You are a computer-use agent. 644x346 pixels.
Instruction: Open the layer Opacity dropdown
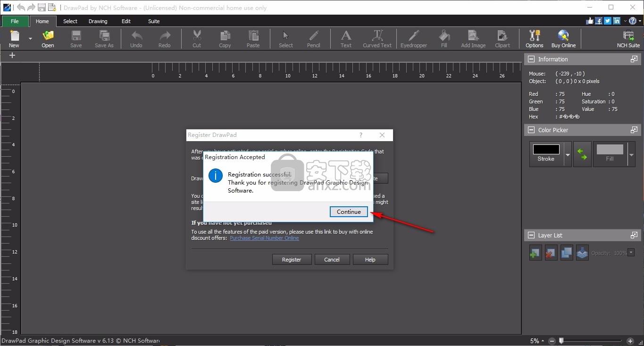[x=631, y=253]
